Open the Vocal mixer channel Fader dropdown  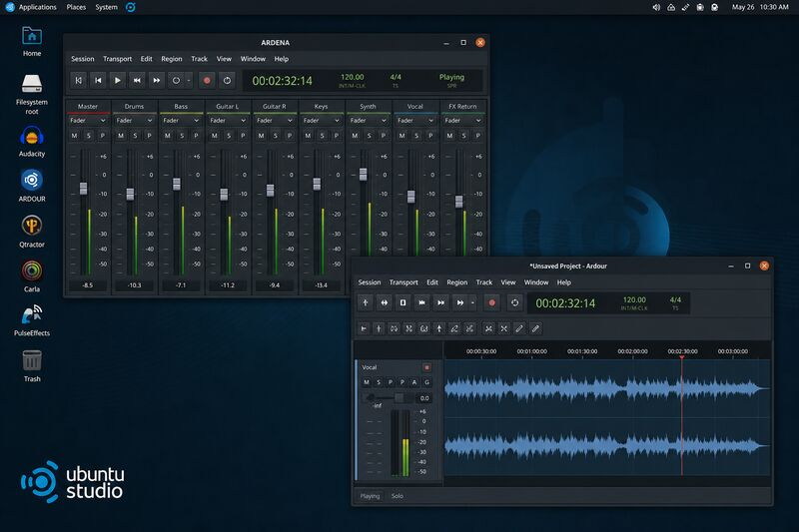click(415, 121)
